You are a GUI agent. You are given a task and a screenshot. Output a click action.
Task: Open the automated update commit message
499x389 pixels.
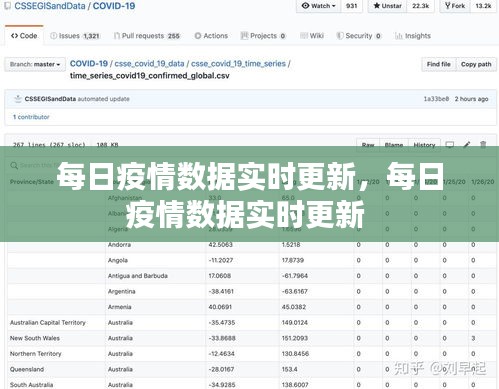[103, 99]
